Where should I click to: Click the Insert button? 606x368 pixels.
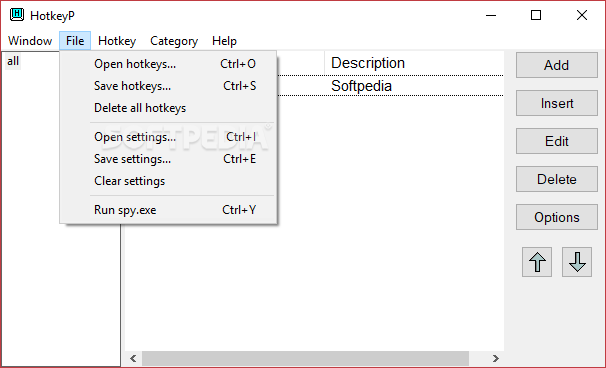[x=557, y=103]
